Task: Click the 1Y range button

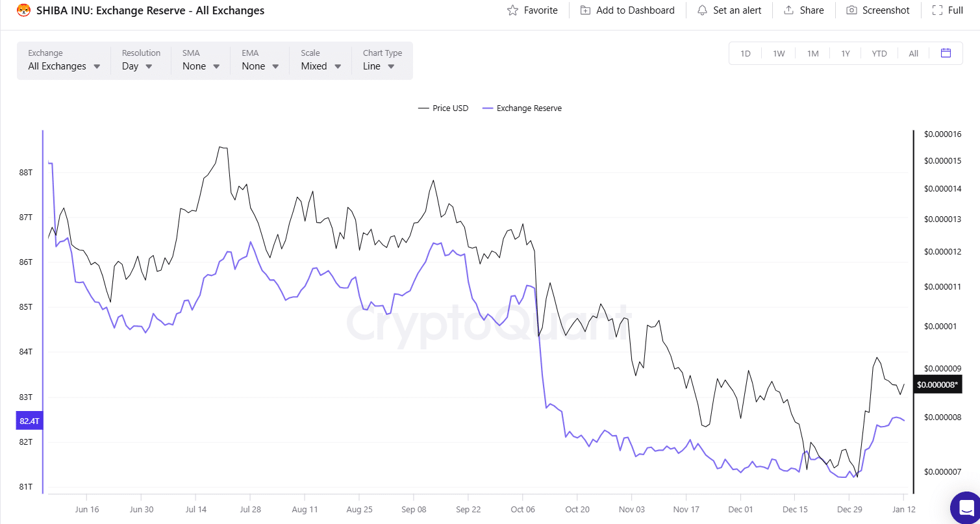Action: pyautogui.click(x=846, y=53)
